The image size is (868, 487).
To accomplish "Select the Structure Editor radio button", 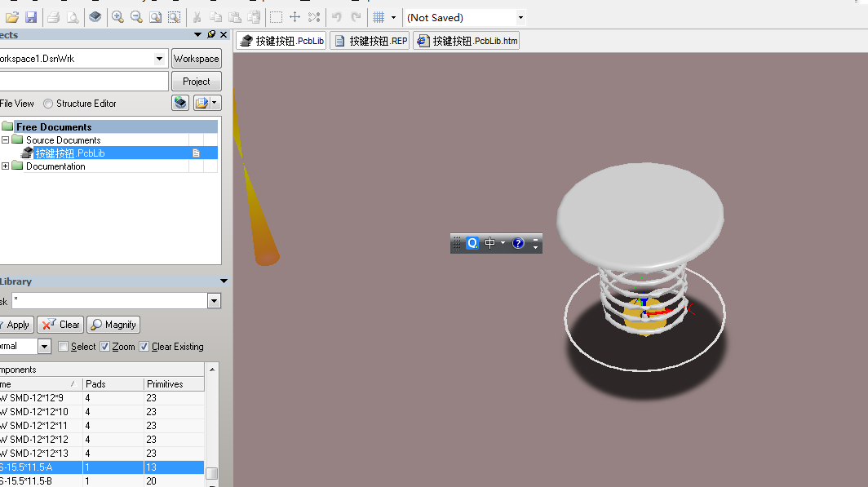I will pyautogui.click(x=48, y=104).
